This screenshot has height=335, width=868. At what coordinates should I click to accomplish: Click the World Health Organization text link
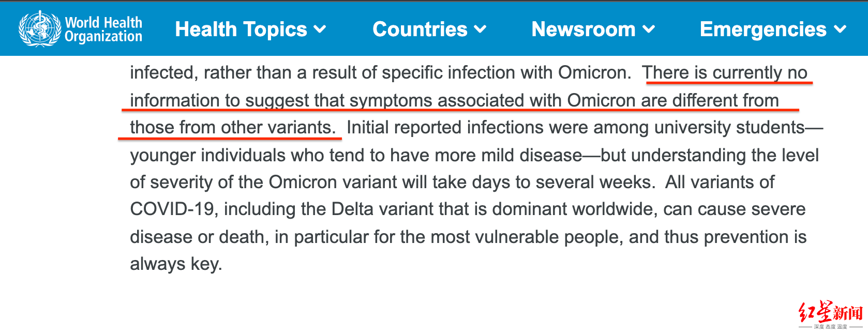click(x=103, y=29)
